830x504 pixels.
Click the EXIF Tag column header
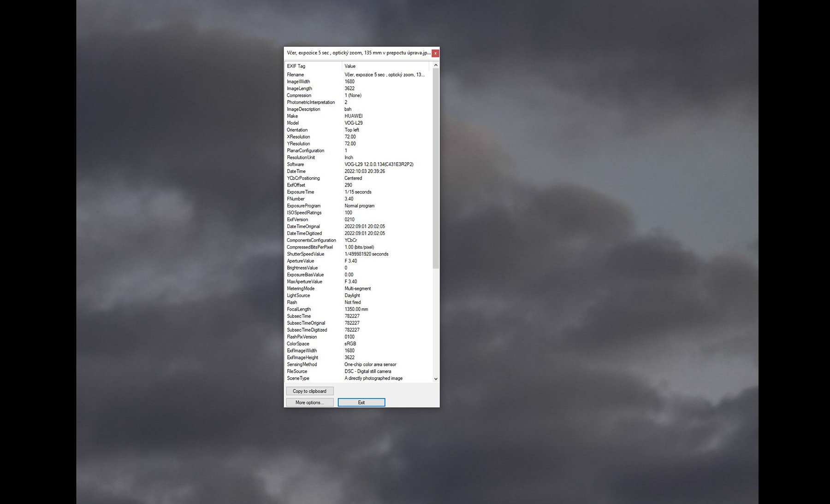(313, 66)
